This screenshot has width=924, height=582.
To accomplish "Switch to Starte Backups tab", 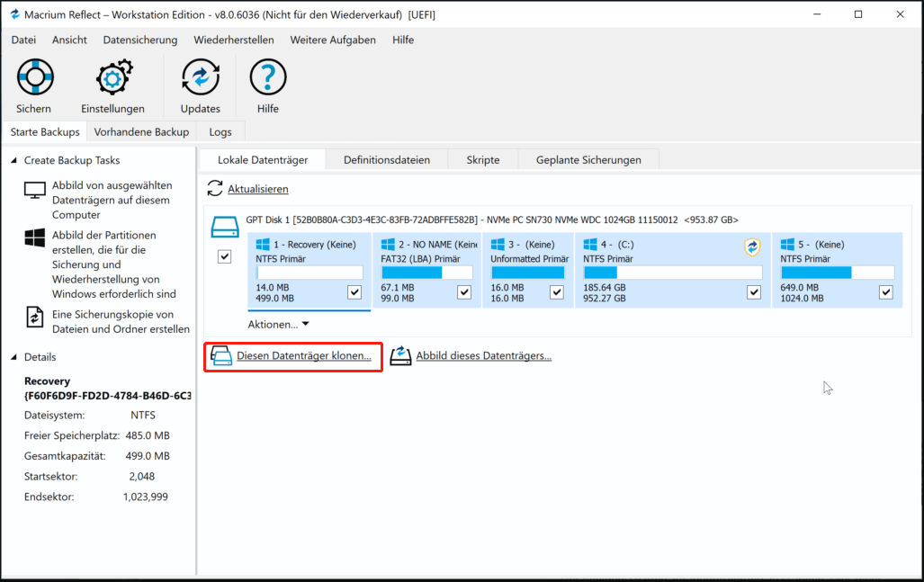I will pyautogui.click(x=45, y=132).
